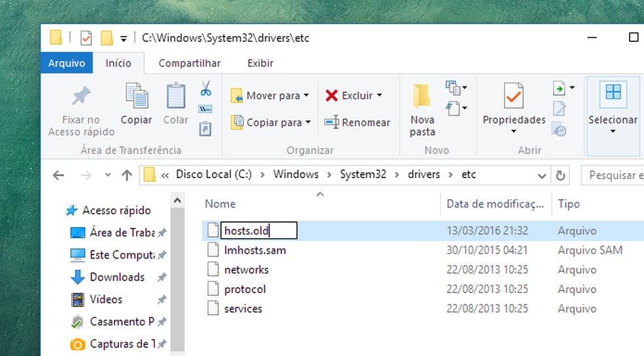
Task: Click the Renomear button
Action: pyautogui.click(x=357, y=122)
